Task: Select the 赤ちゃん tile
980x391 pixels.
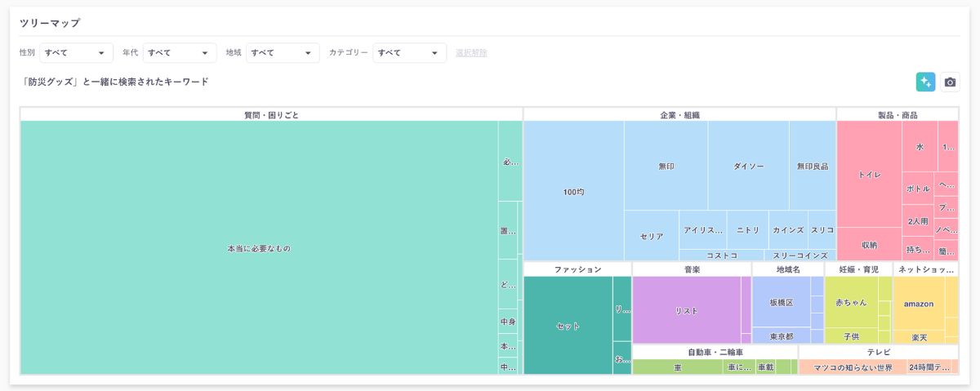Action: click(x=851, y=302)
